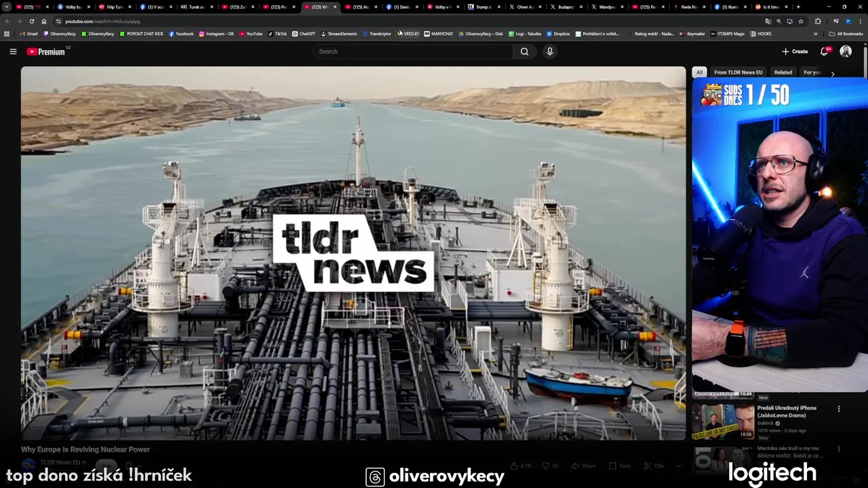Screen dimensions: 868x488
Task: Open Chrome three-dot menu
Action: pyautogui.click(x=860, y=21)
